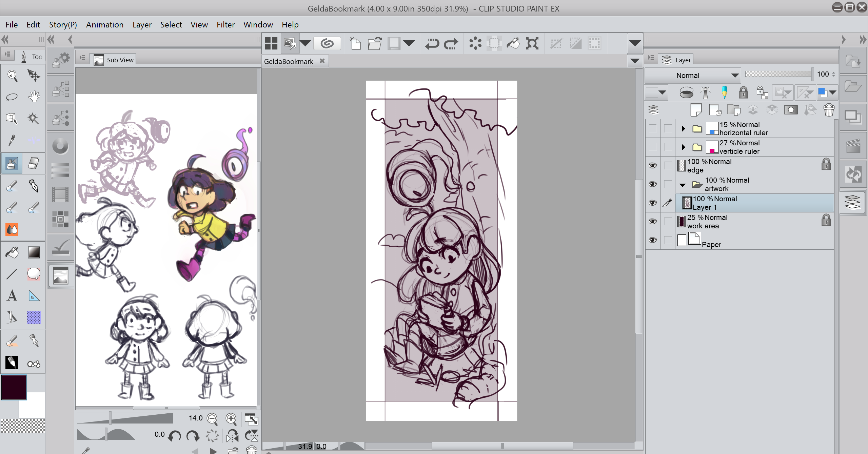The width and height of the screenshot is (868, 454).
Task: Open the Story(P) menu
Action: [63, 25]
